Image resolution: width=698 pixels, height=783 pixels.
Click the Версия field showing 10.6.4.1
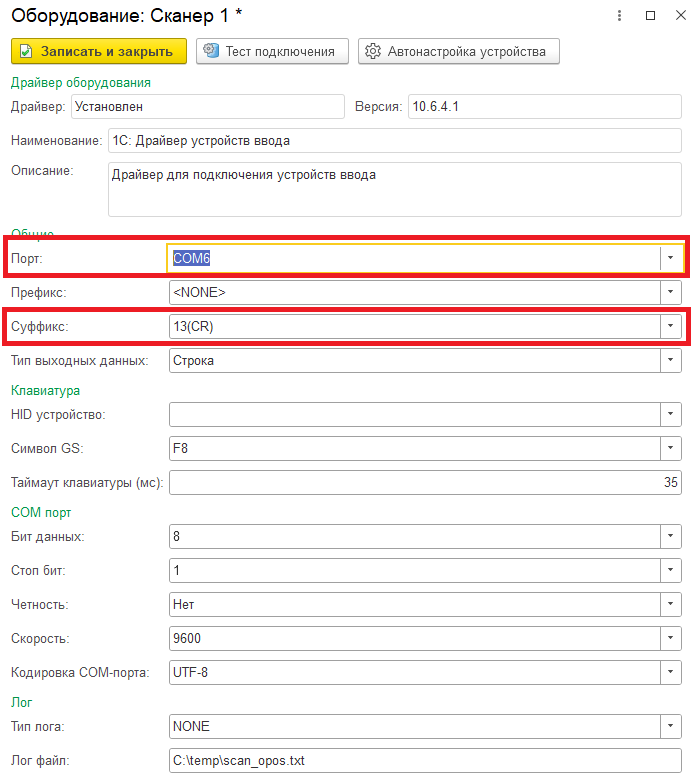545,106
